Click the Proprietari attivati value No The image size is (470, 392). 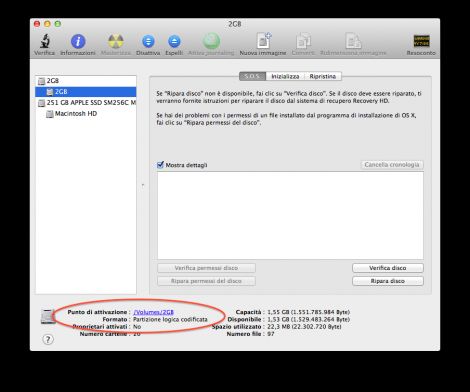[x=137, y=327]
